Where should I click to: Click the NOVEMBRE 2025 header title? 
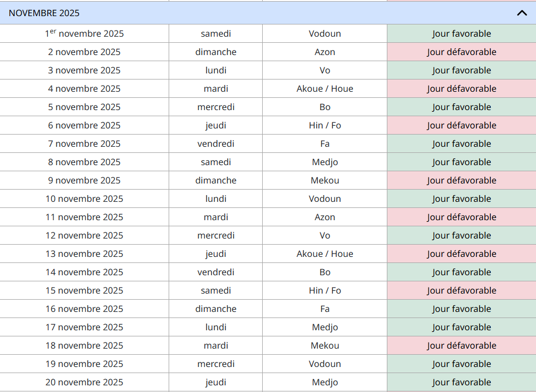click(45, 13)
